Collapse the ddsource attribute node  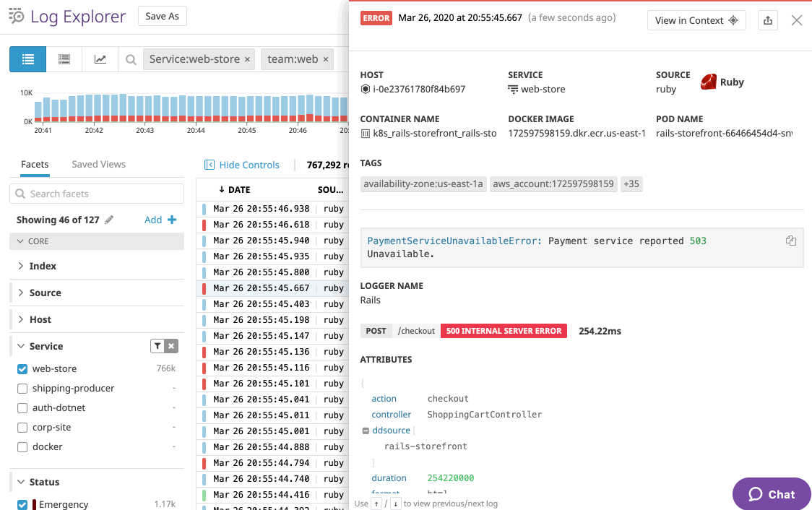pos(366,431)
